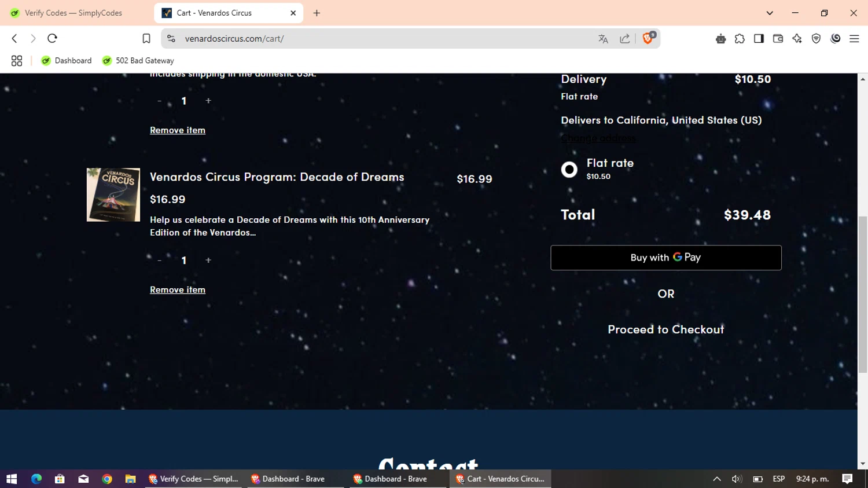Image resolution: width=868 pixels, height=488 pixels.
Task: Open Venardos Circus Program: Decade of Dreams
Action: (277, 177)
